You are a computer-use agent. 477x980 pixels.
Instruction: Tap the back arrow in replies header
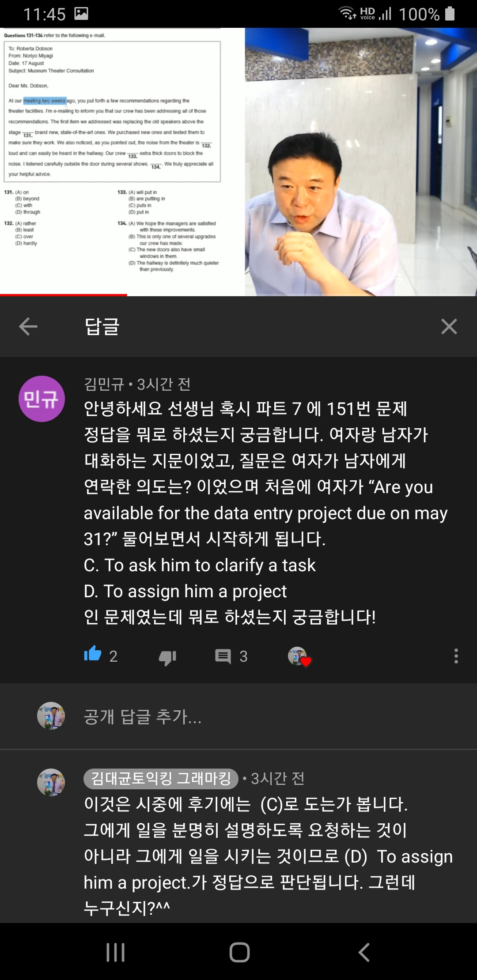(x=28, y=327)
